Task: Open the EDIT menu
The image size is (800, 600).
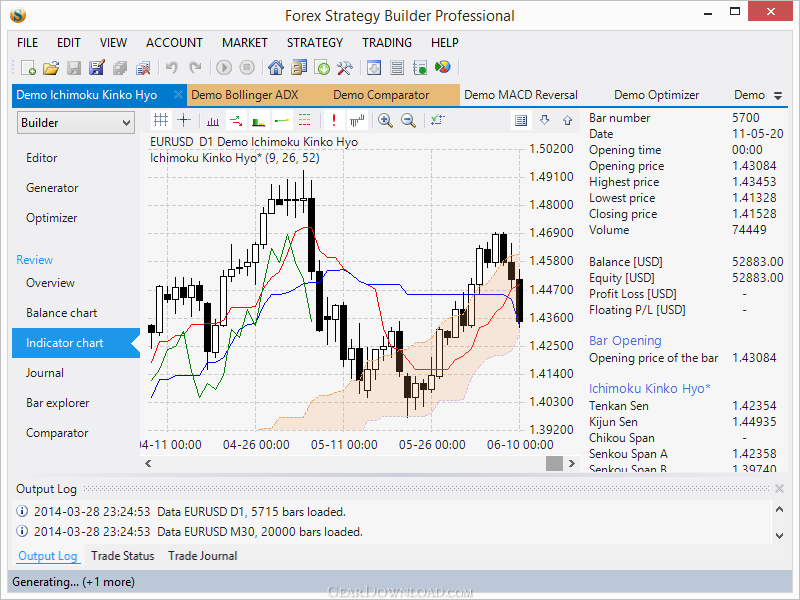Action: click(x=68, y=43)
